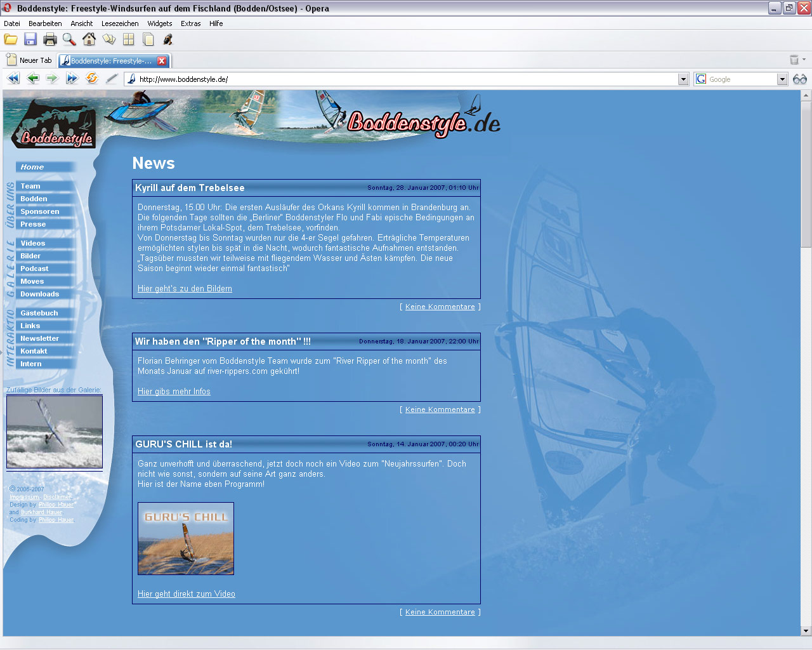Open the Ansicht menu
Viewport: 812px width, 650px height.
[x=82, y=23]
